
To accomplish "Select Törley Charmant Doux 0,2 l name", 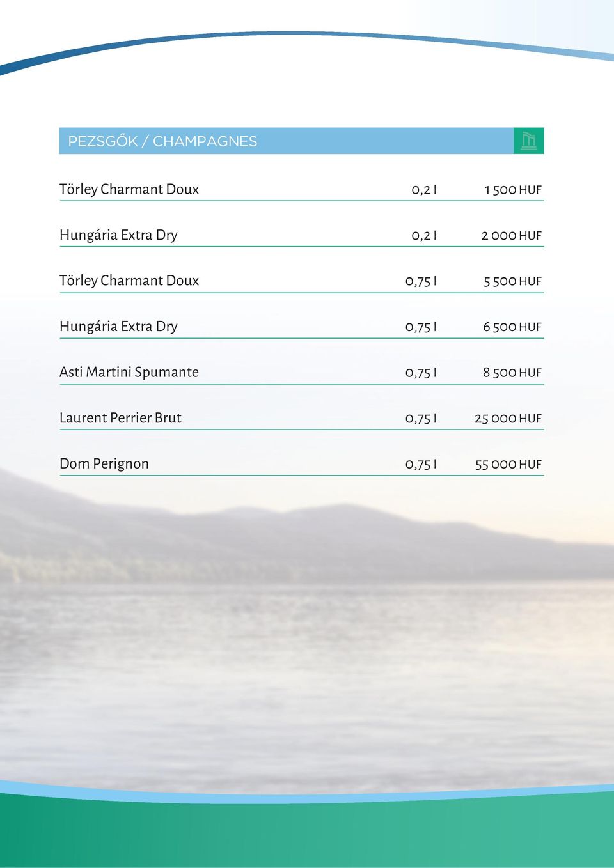I will (129, 189).
